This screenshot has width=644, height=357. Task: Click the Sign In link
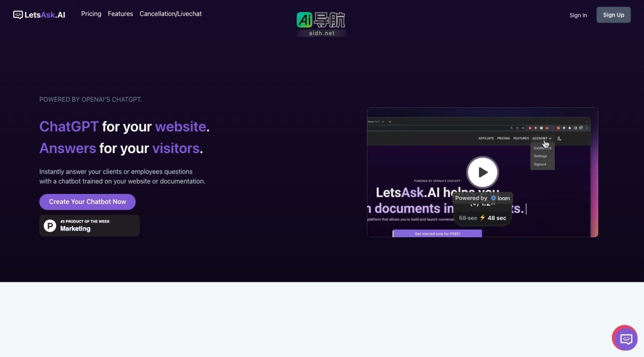coord(578,15)
